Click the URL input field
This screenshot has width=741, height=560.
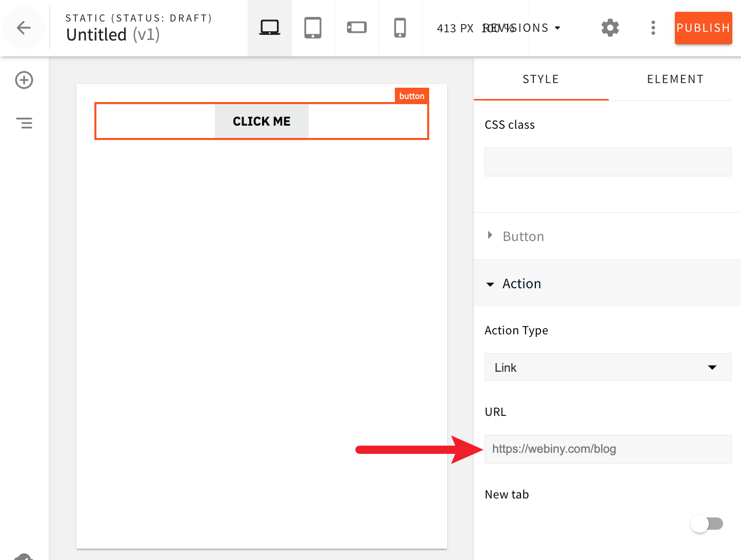click(x=608, y=449)
